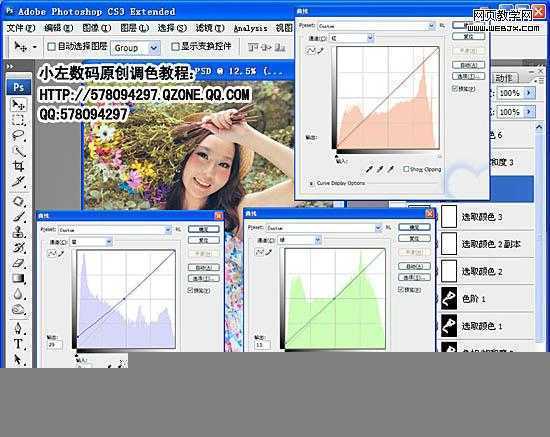The image size is (550, 437).
Task: Open the layer fill 100% arrow
Action: click(529, 112)
